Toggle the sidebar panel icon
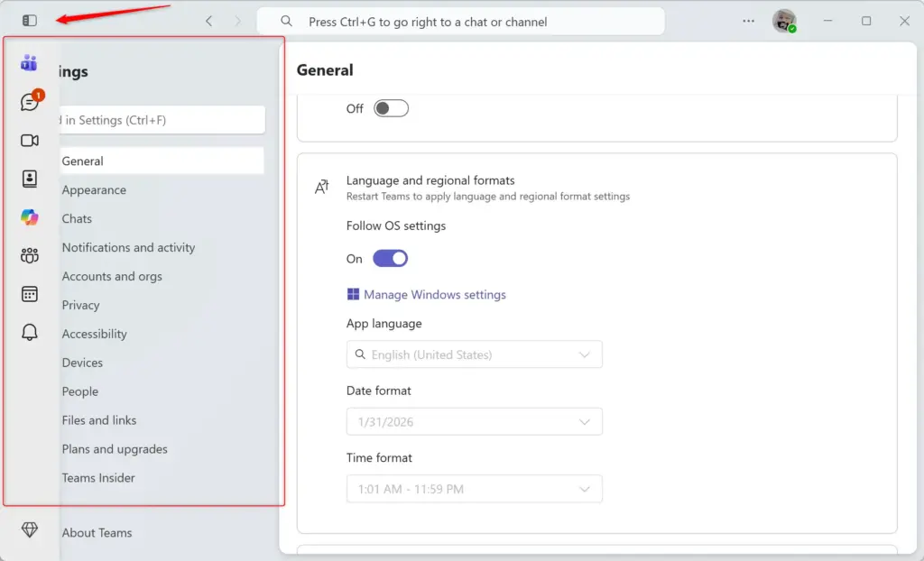The height and width of the screenshot is (561, 924). tap(30, 21)
